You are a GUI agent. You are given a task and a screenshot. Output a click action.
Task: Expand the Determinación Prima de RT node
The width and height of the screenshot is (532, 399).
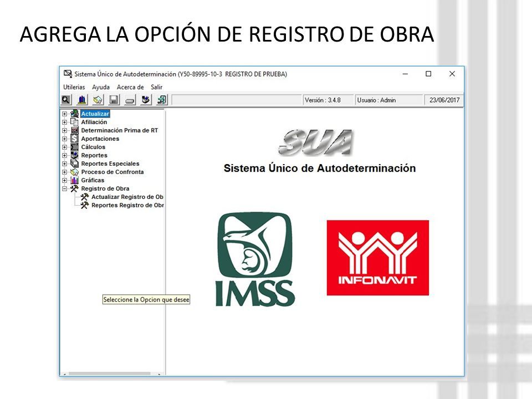[x=64, y=131]
